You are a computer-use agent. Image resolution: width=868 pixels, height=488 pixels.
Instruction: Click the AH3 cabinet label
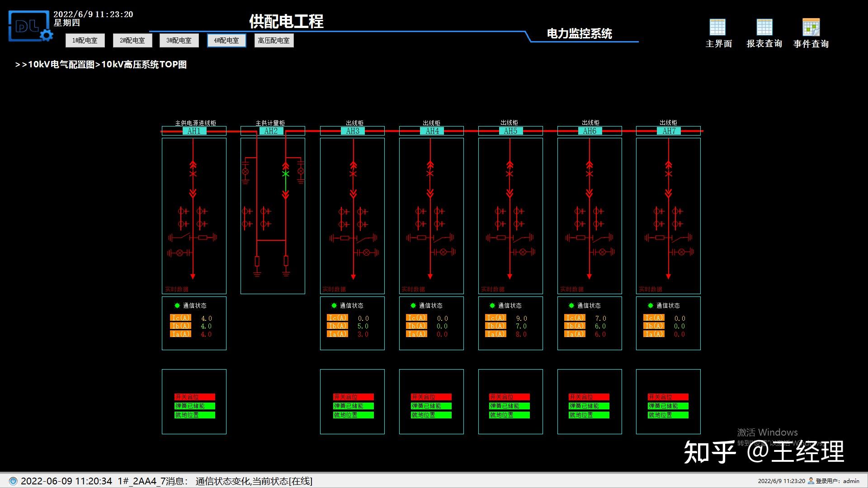point(353,131)
